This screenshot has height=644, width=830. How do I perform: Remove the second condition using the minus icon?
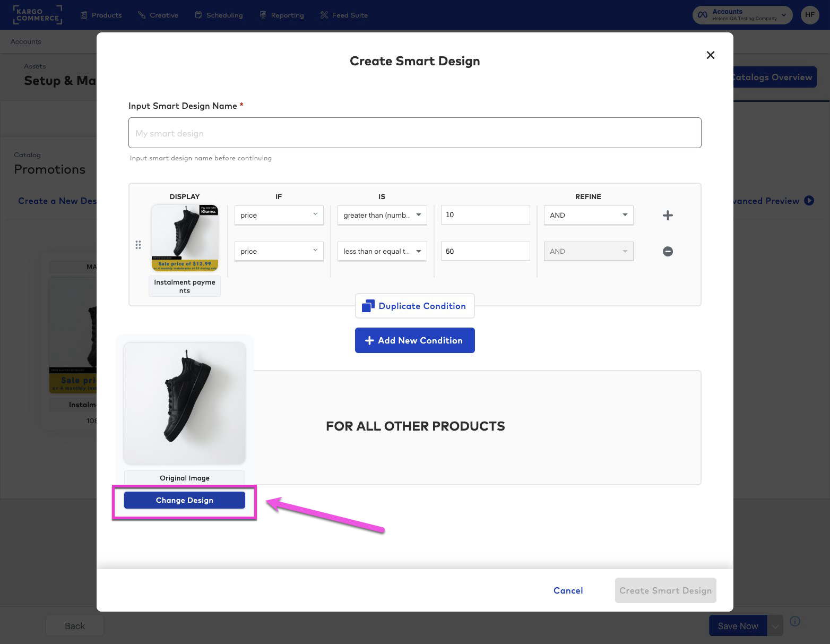point(668,251)
